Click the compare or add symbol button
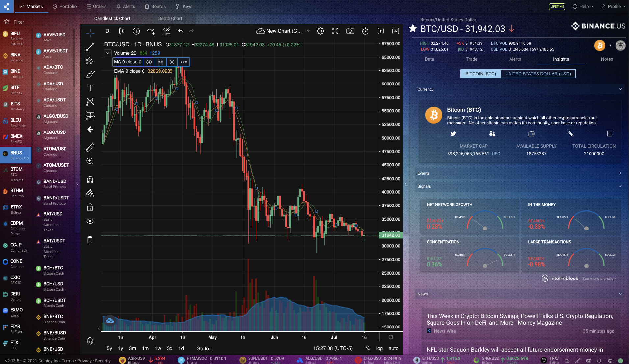The width and height of the screenshot is (629, 364). (136, 31)
